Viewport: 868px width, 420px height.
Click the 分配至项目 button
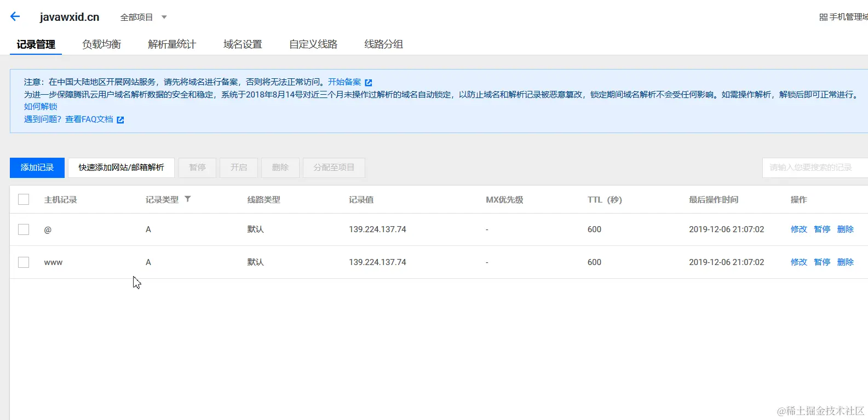[x=334, y=168]
